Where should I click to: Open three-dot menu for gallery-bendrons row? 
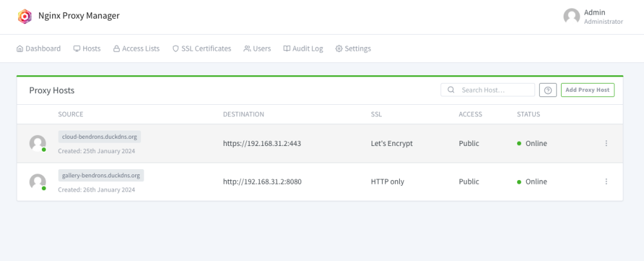pyautogui.click(x=606, y=181)
